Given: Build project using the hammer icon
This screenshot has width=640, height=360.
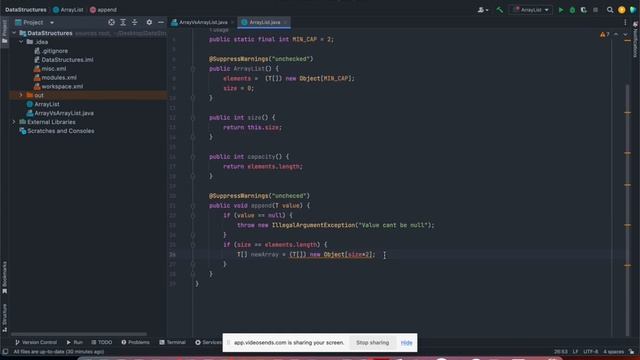Looking at the screenshot, I should (x=499, y=10).
